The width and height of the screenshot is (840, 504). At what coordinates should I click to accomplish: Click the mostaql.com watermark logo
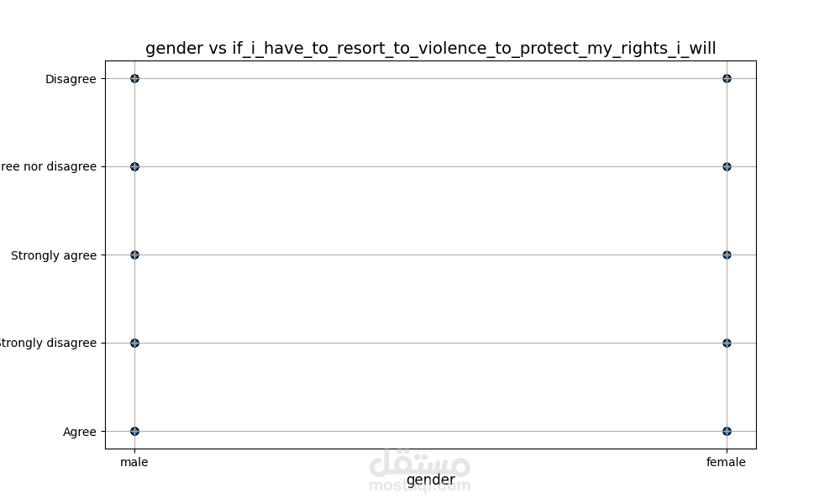pyautogui.click(x=420, y=470)
